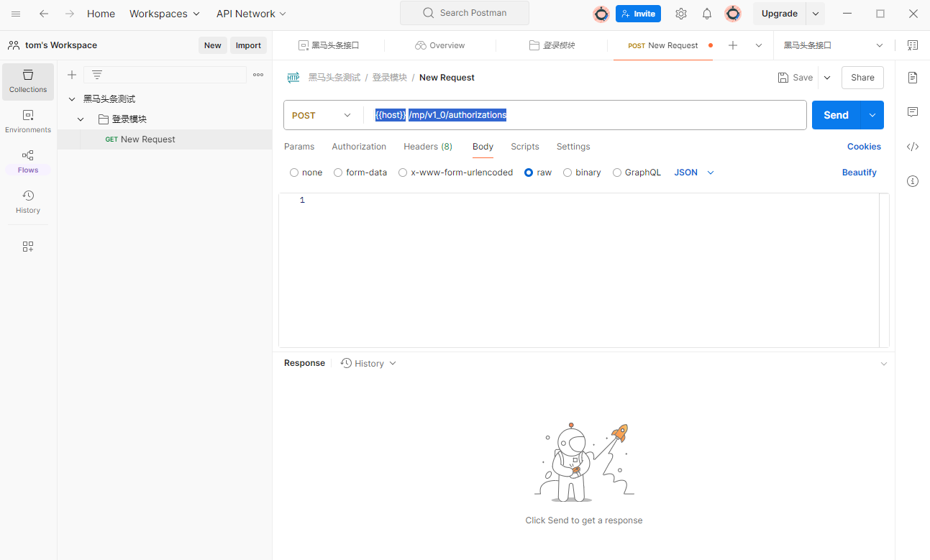Image resolution: width=930 pixels, height=560 pixels.
Task: Open the tabs overflow chevron
Action: coord(759,45)
